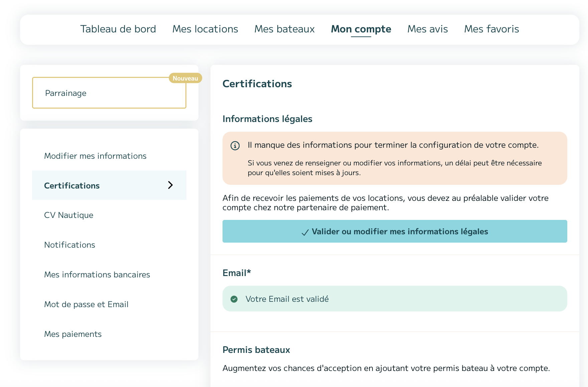Click the Votre Email est validé banner
The height and width of the screenshot is (387, 588).
click(x=394, y=299)
